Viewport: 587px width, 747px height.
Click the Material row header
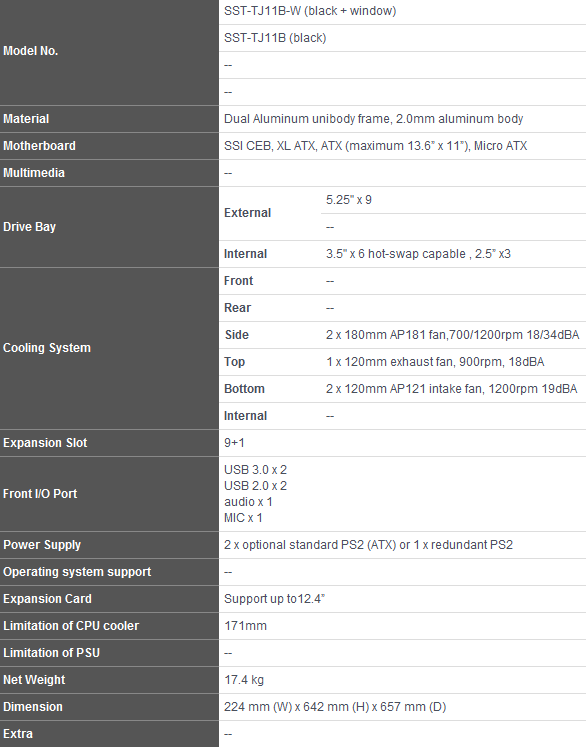click(x=109, y=119)
